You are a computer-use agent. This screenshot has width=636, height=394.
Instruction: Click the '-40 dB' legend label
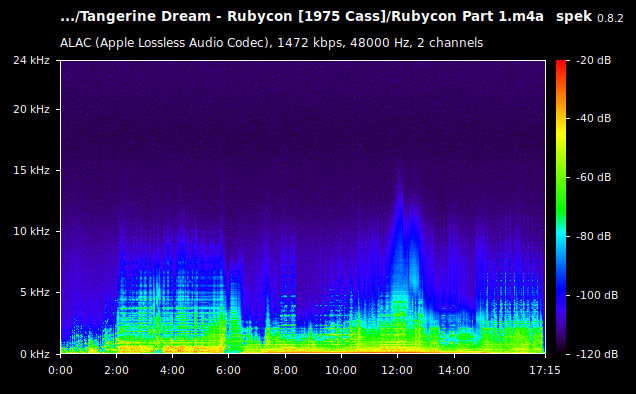593,118
